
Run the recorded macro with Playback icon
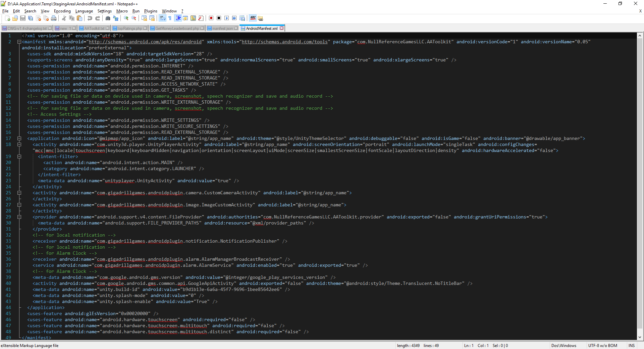tap(227, 18)
